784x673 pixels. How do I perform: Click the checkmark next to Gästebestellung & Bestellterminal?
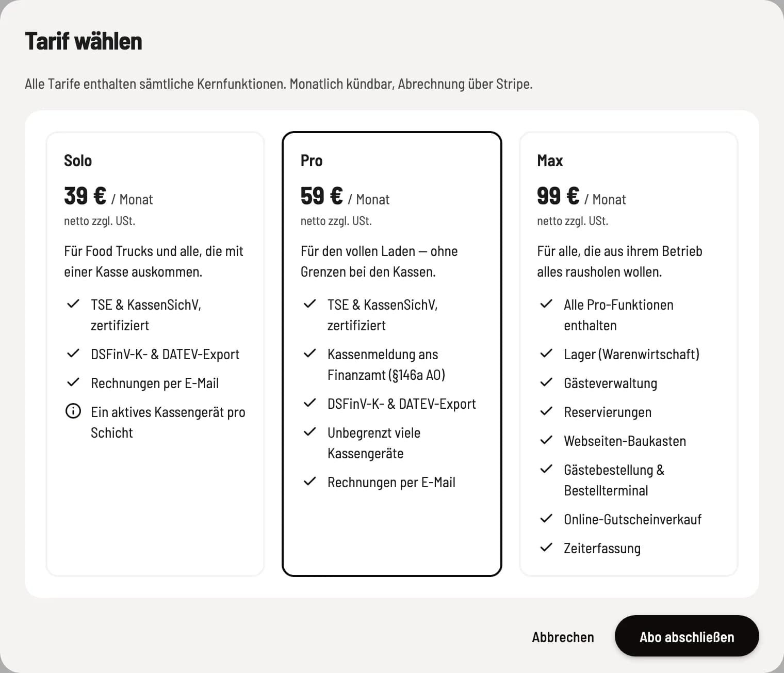pyautogui.click(x=546, y=469)
